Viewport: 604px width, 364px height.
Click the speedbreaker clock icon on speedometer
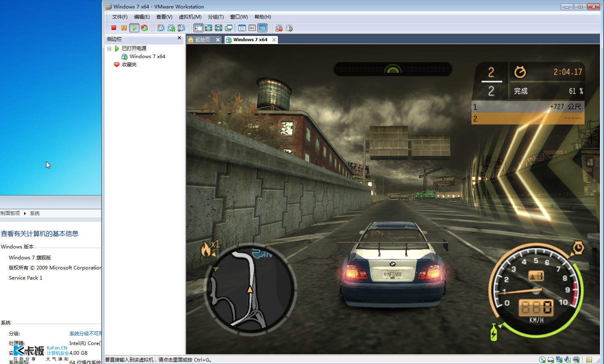(x=578, y=248)
